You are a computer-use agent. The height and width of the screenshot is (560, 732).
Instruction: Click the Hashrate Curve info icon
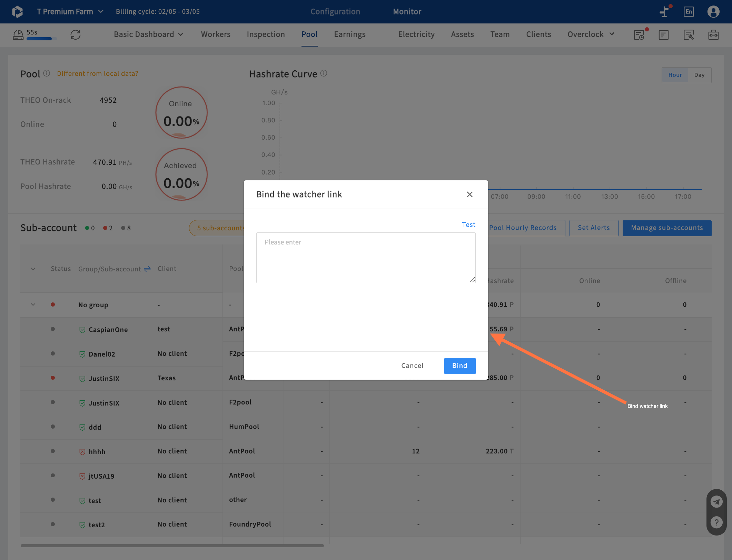(324, 73)
